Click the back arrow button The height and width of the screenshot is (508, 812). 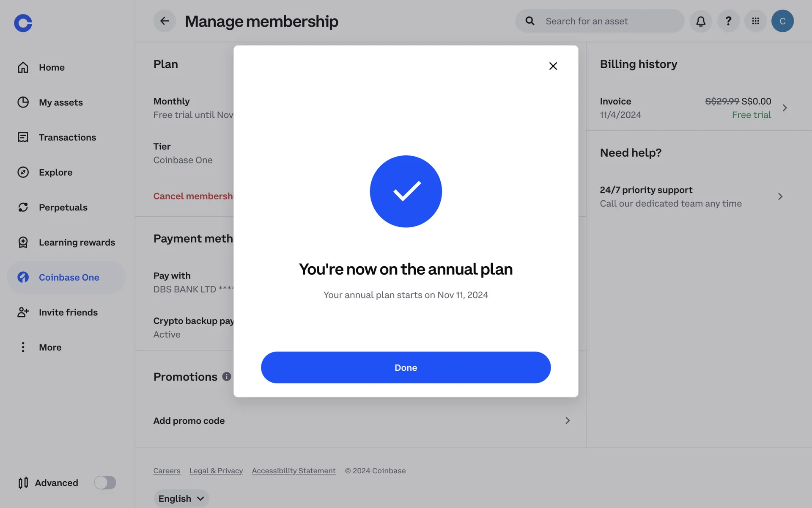coord(165,21)
